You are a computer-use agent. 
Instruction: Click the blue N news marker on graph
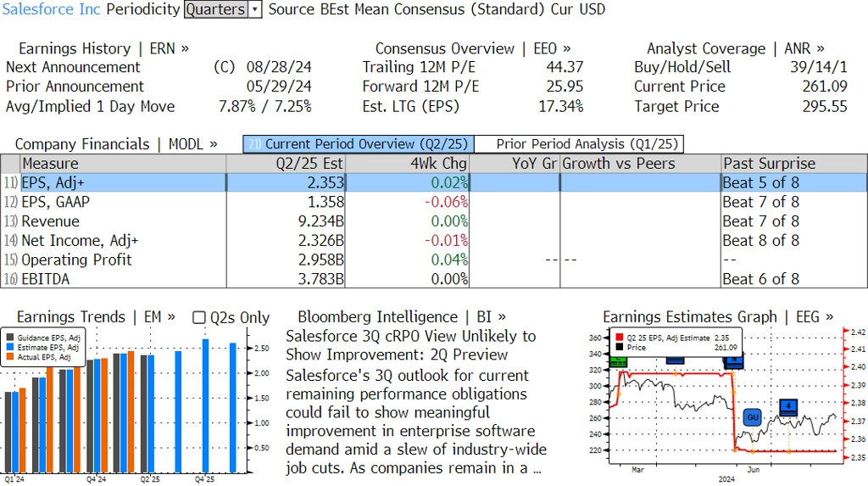tap(733, 360)
